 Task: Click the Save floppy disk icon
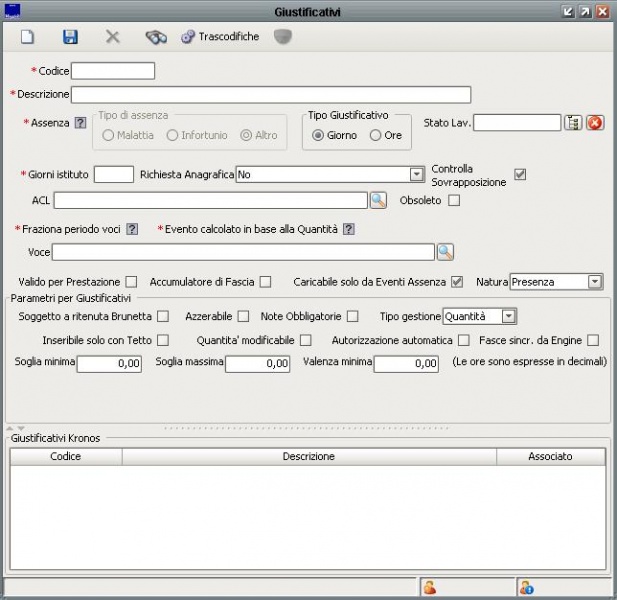point(70,37)
